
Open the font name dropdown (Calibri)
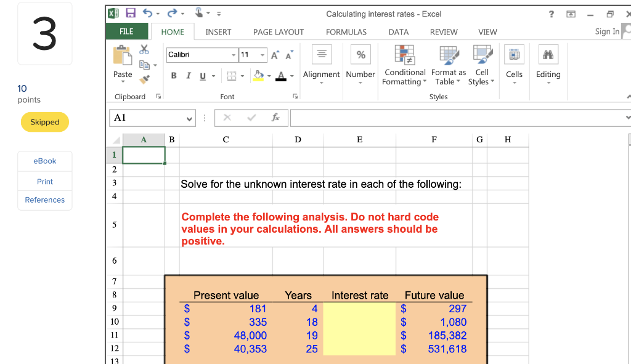[x=234, y=55]
